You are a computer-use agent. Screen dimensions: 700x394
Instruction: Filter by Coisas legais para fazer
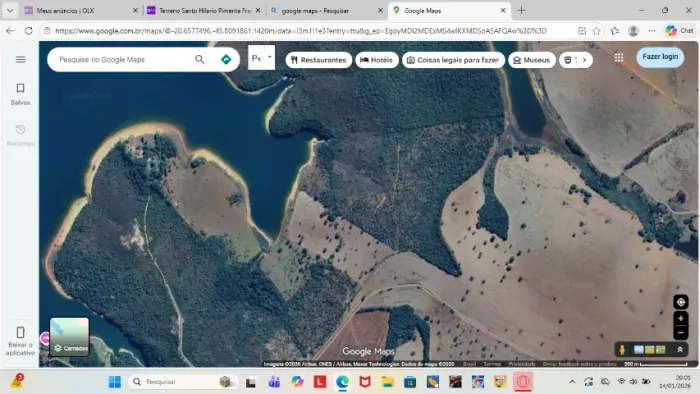click(x=453, y=60)
